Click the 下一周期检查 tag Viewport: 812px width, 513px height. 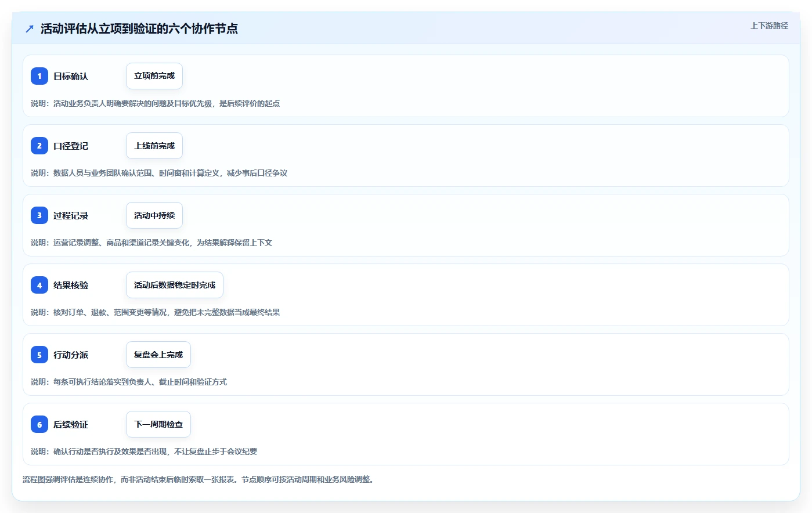click(158, 424)
